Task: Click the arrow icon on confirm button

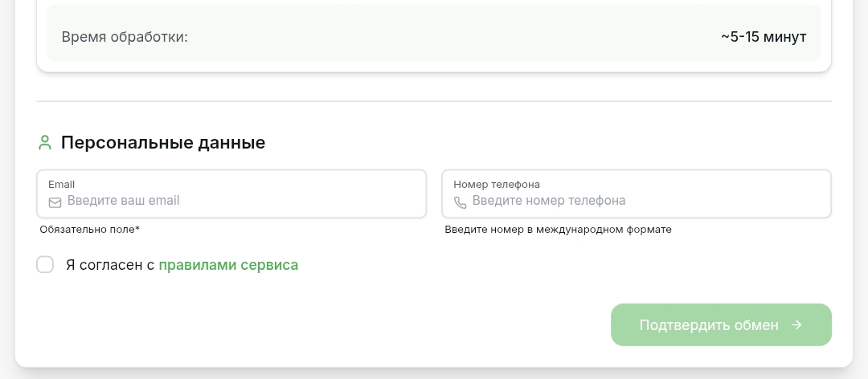Action: click(x=796, y=325)
